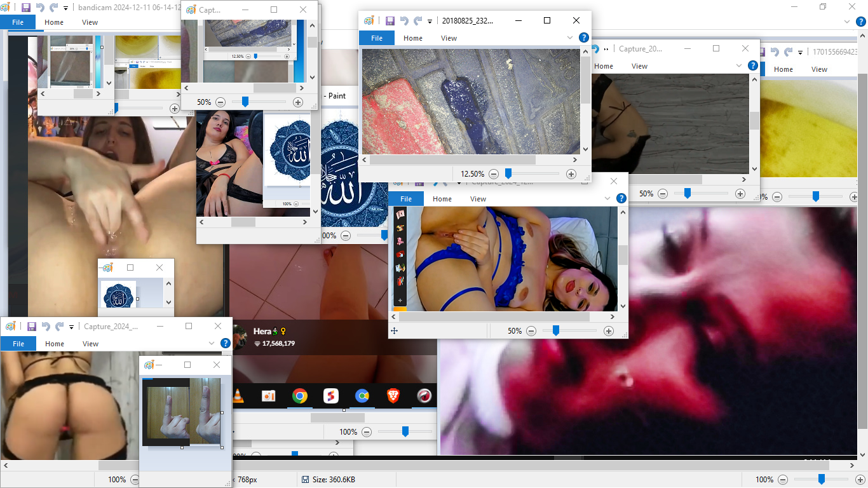The height and width of the screenshot is (488, 868).
Task: Open the File tab in 20180825_232 window
Action: (x=377, y=38)
